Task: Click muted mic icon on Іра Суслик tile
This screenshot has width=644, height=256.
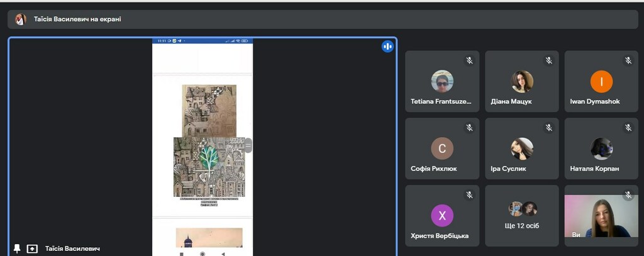Action: pyautogui.click(x=548, y=128)
